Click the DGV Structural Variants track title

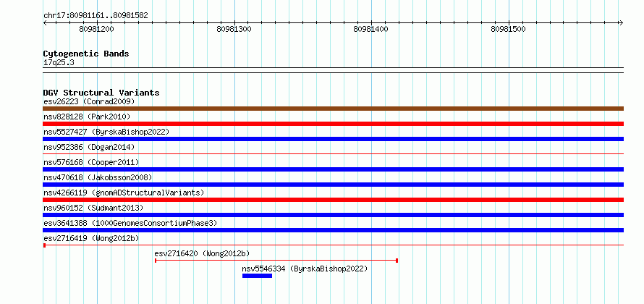(101, 93)
